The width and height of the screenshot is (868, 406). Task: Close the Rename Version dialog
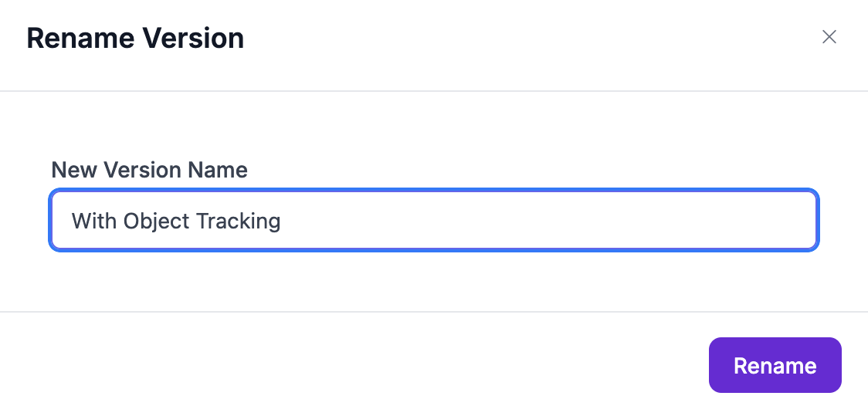pos(829,37)
